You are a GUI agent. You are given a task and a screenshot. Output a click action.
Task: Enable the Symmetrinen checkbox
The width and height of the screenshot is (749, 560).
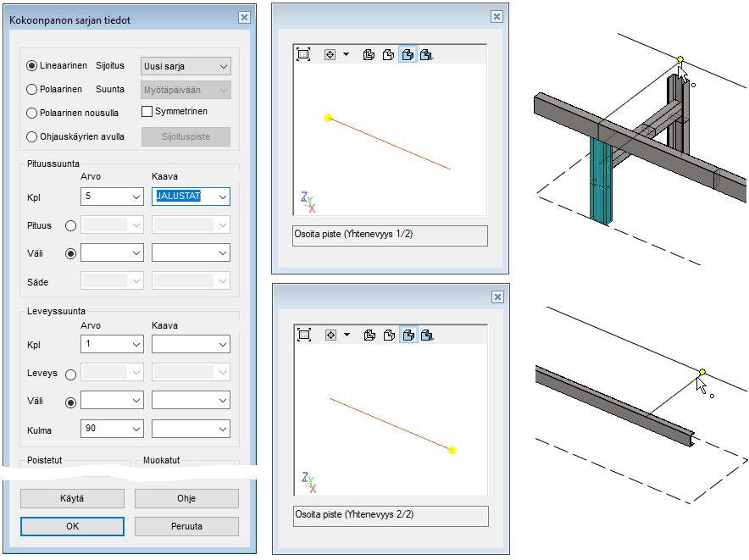click(147, 111)
